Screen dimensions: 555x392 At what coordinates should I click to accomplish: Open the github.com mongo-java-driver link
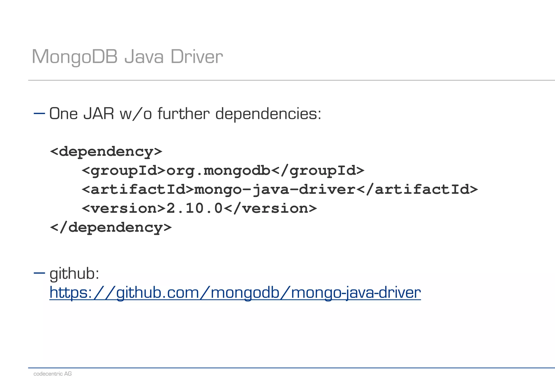pos(235,293)
